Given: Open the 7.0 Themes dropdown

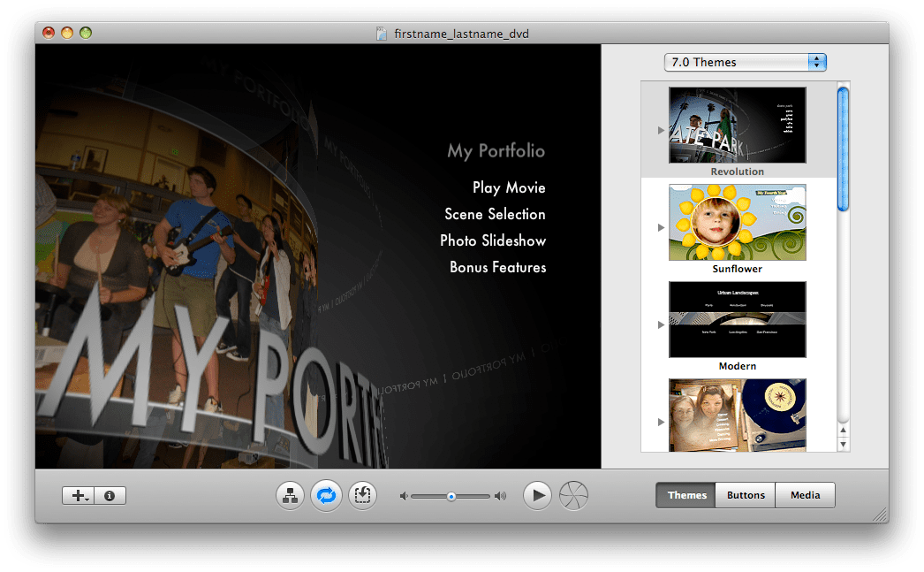Looking at the screenshot, I should [x=745, y=62].
